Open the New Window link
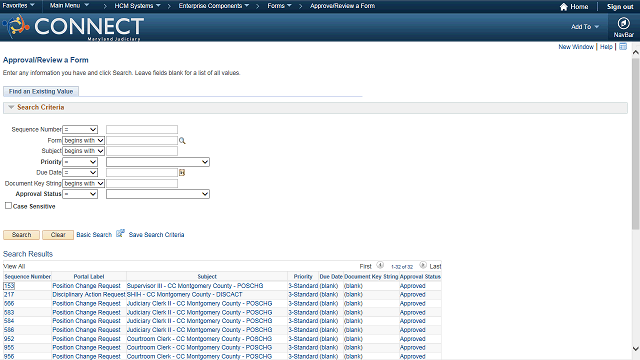The width and height of the screenshot is (640, 360). 576,47
